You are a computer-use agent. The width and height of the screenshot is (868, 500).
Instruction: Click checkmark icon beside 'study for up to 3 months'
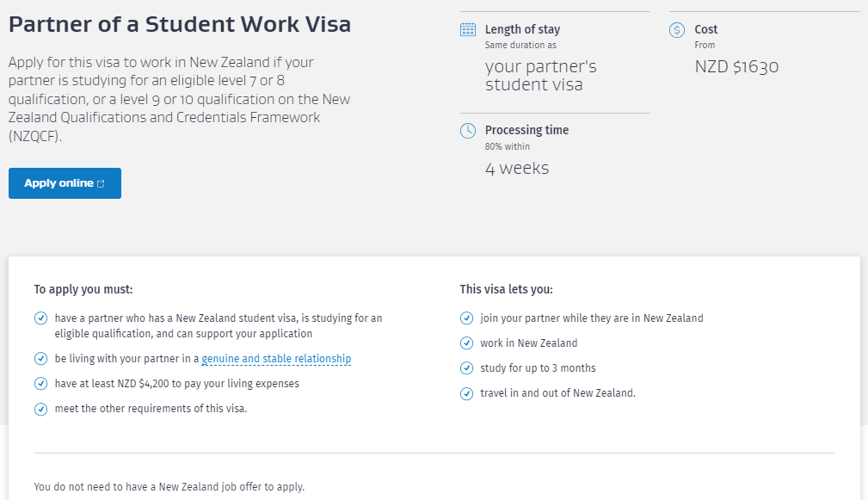pos(466,368)
